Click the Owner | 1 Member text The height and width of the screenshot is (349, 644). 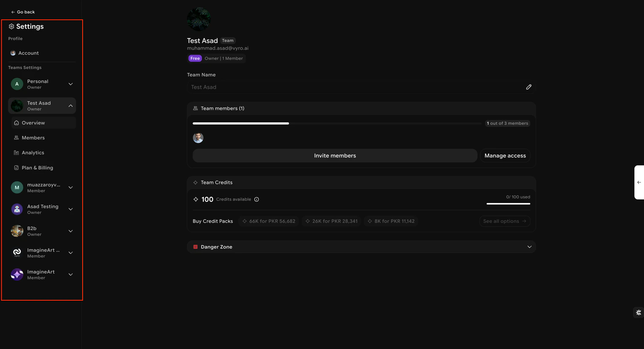click(223, 59)
